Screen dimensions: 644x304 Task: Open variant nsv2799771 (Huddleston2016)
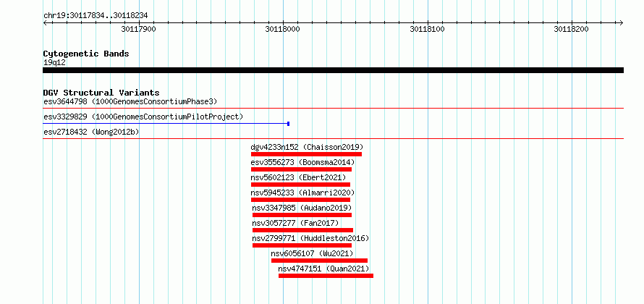pos(311,238)
